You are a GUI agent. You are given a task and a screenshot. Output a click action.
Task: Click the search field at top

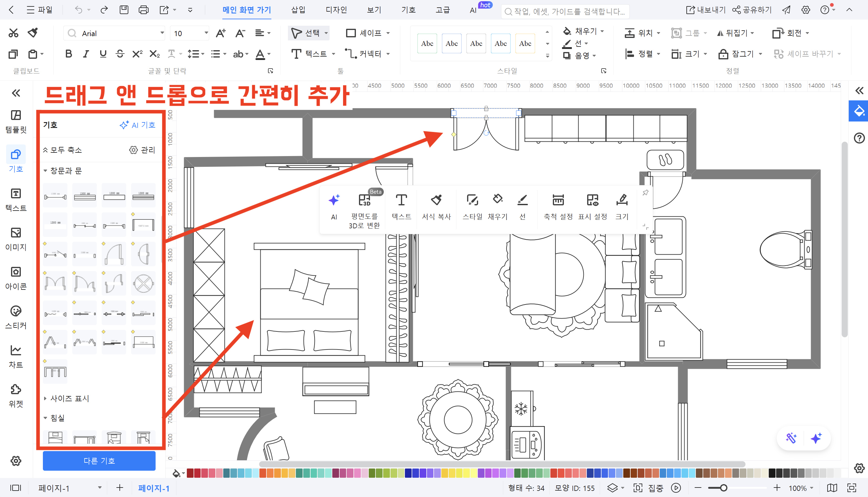[565, 11]
